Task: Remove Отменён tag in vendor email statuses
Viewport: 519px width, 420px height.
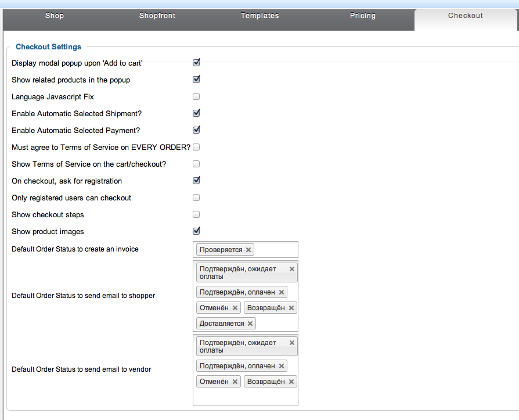Action: pos(235,382)
